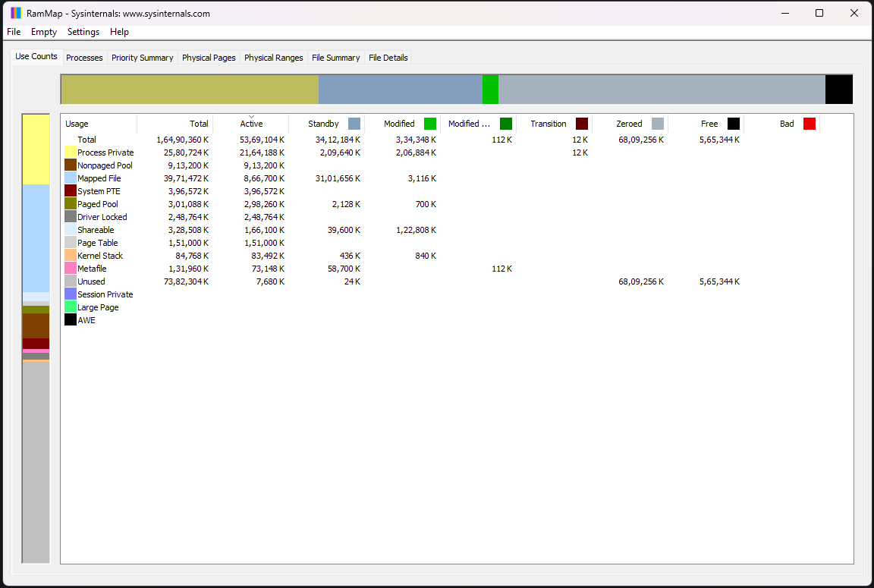Open the Empty menu
The image size is (874, 588).
(43, 32)
